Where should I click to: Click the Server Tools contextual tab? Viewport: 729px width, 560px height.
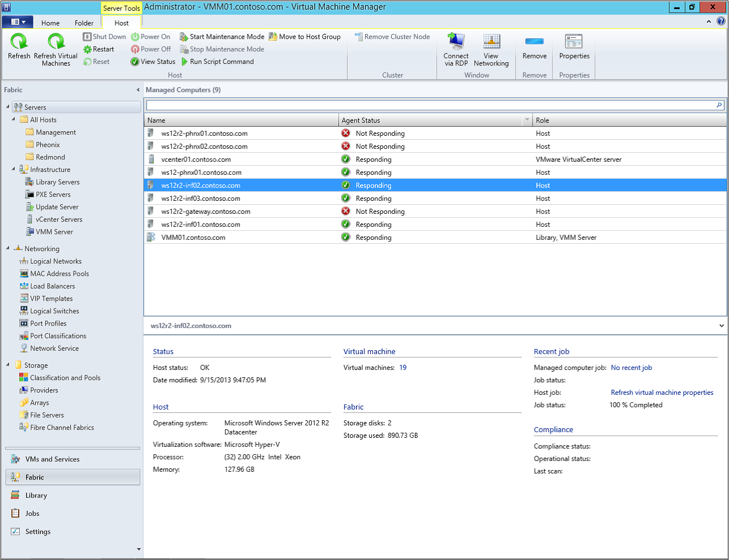(122, 8)
